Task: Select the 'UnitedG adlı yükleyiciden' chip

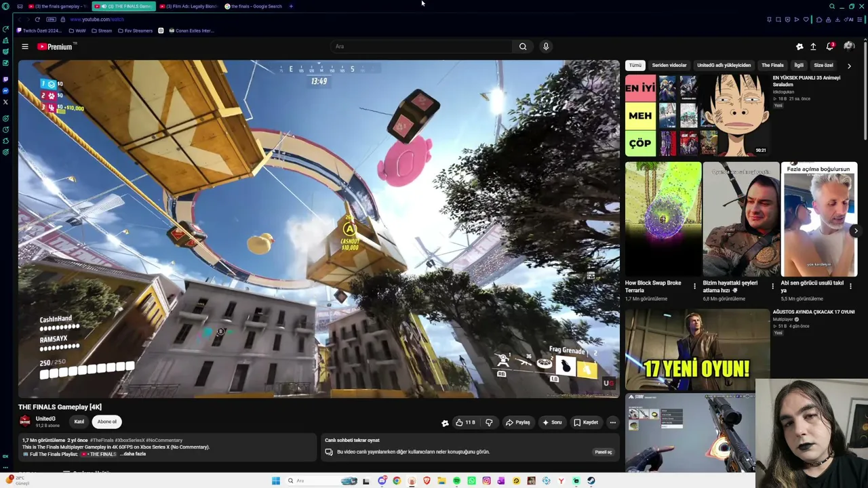Action: (x=724, y=65)
